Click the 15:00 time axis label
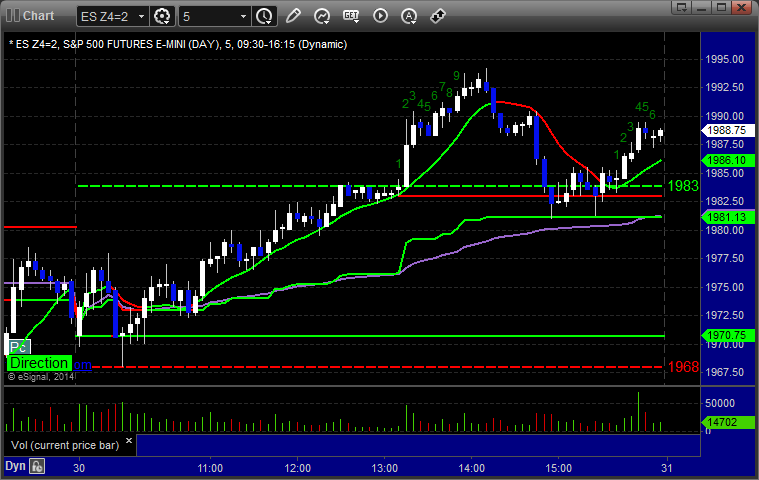 click(559, 468)
